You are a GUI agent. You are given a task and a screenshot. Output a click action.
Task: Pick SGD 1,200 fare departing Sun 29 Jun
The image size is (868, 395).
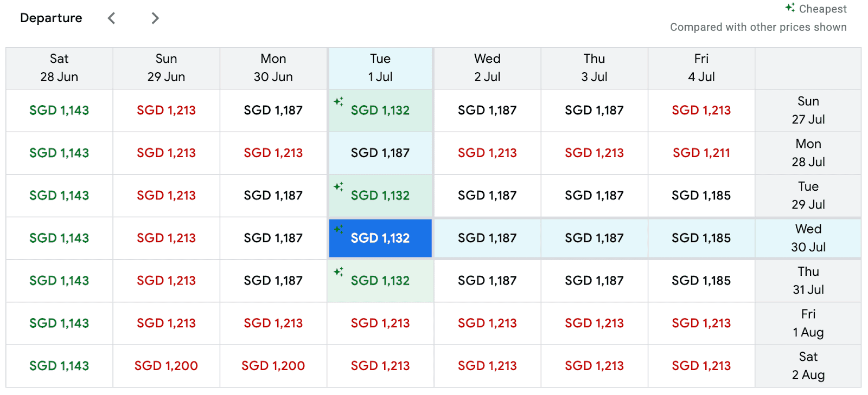[166, 366]
